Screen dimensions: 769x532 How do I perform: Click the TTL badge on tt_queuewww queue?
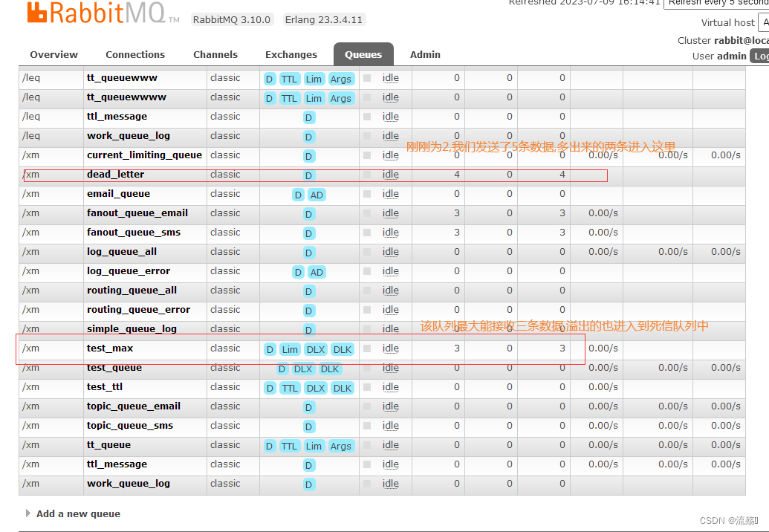pos(289,79)
